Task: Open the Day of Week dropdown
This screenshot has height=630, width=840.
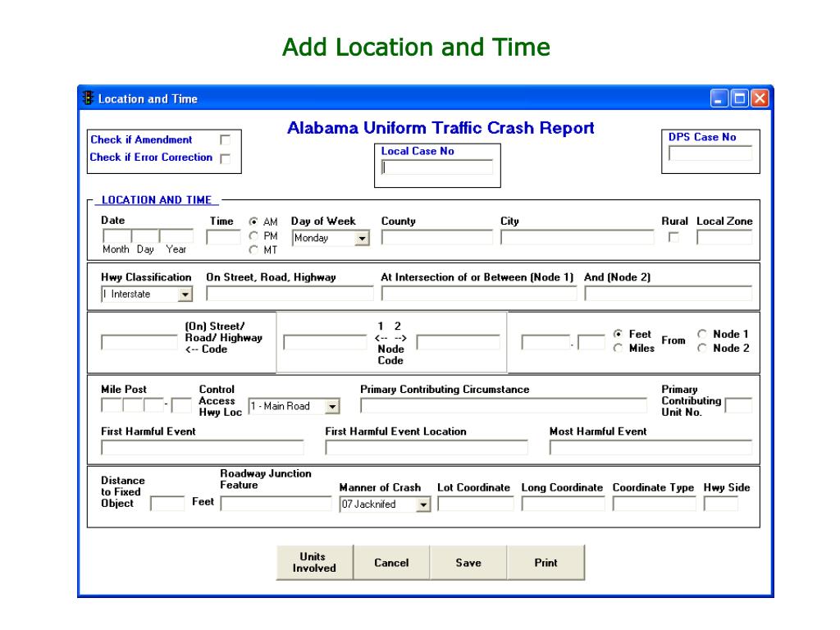Action: 363,239
